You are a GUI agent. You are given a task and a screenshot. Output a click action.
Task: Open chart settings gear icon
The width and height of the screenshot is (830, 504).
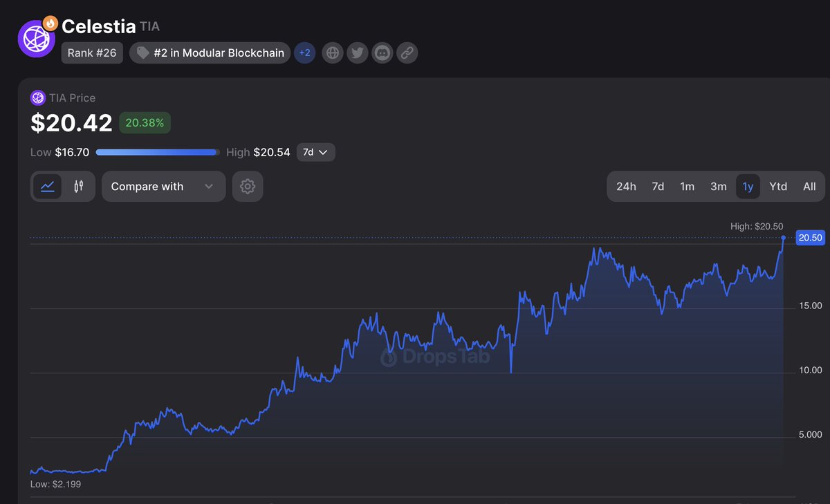pyautogui.click(x=248, y=187)
